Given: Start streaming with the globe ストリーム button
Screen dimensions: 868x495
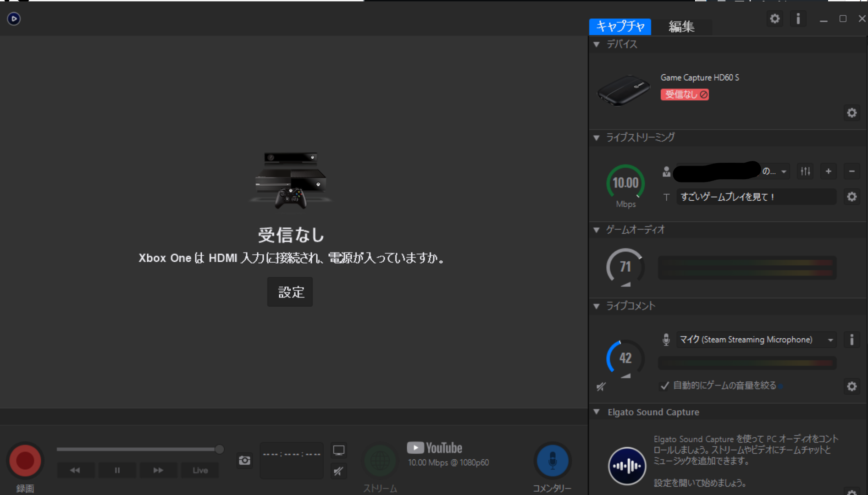Looking at the screenshot, I should [x=380, y=461].
